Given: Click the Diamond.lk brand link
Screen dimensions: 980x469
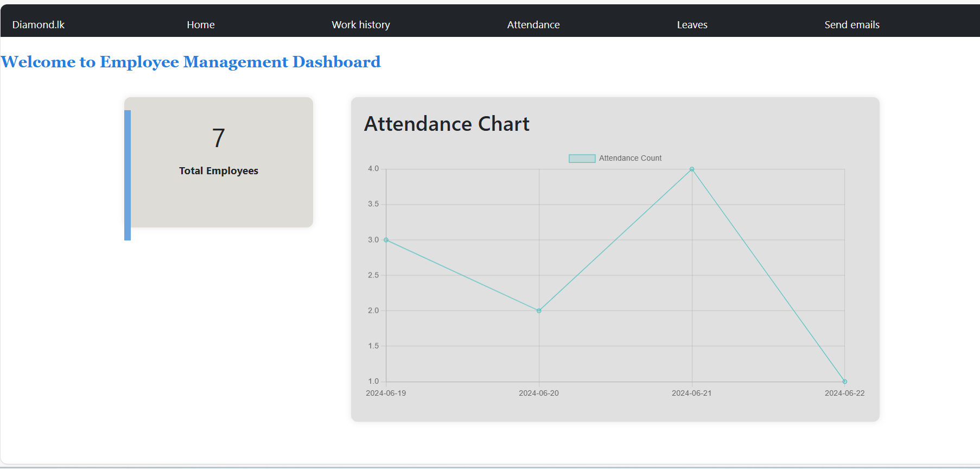Looking at the screenshot, I should point(39,25).
